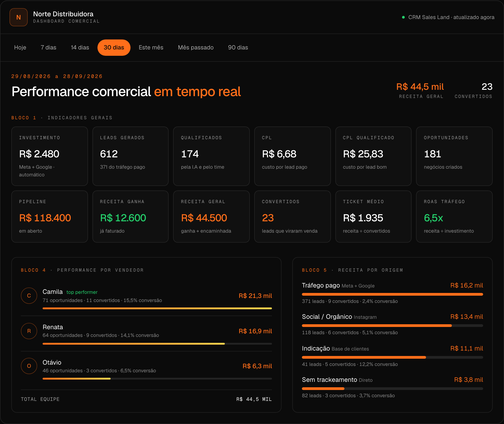Click Camila's R$ 21,3 mil amount

255,296
